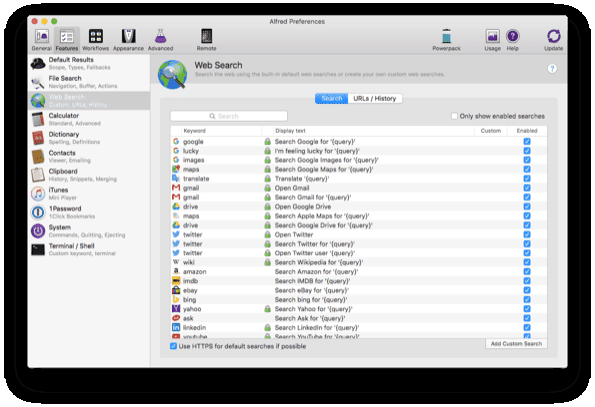Toggle Use HTTPS for default searches checkbox
The width and height of the screenshot is (595, 407).
coord(173,346)
